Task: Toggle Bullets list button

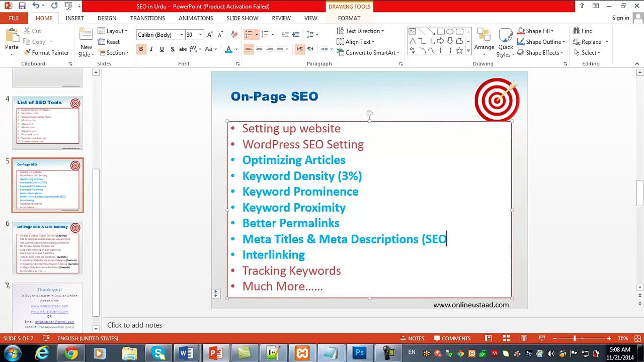Action: click(x=249, y=35)
